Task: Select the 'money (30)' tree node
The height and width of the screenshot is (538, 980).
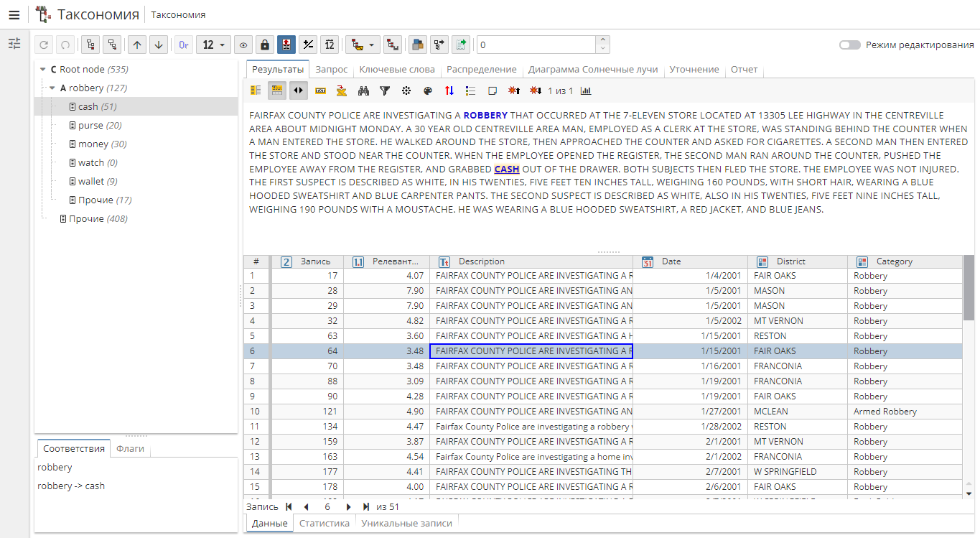Action: click(x=102, y=144)
